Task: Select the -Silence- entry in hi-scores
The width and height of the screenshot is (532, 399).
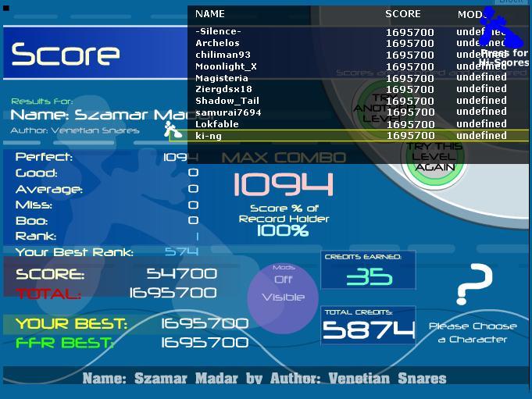Action: pos(218,32)
